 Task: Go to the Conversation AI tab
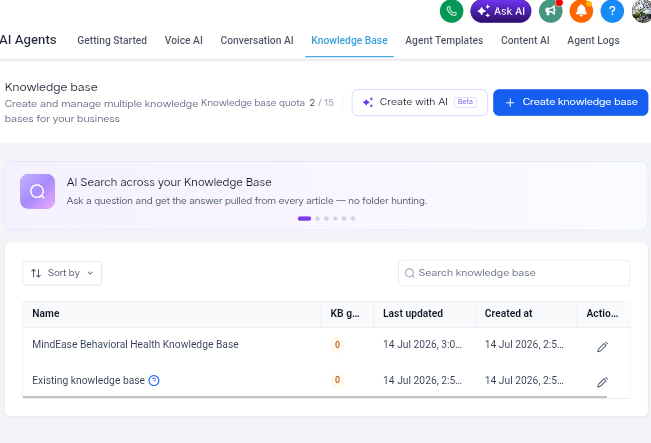click(257, 40)
